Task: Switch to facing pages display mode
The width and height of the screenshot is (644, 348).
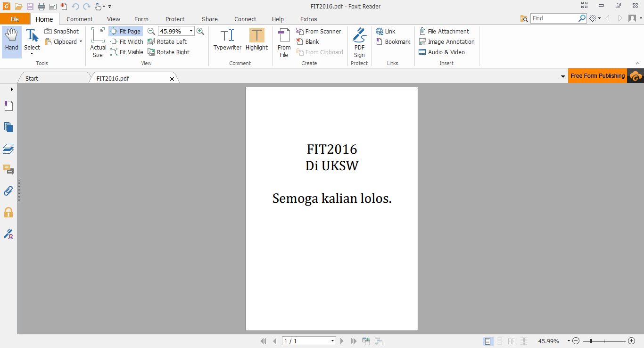Action: pyautogui.click(x=512, y=341)
